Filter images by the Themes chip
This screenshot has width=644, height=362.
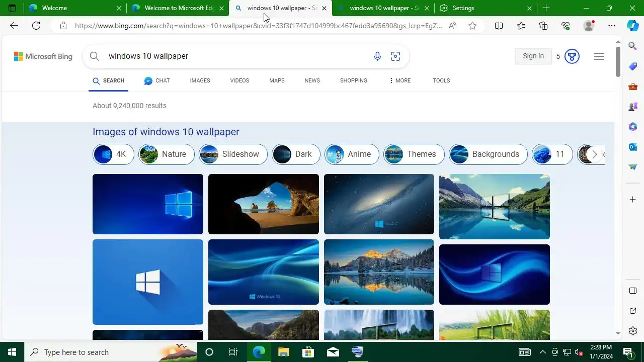click(414, 154)
